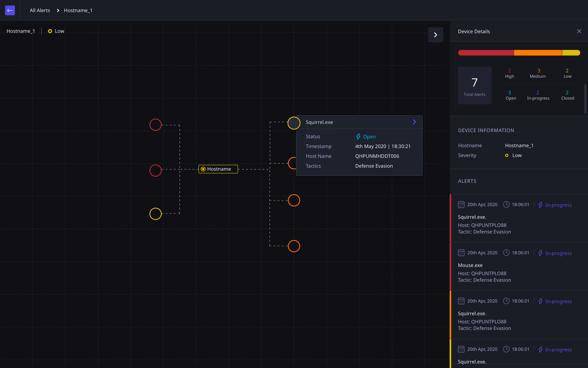Screen dimensions: 588x368
Task: Select the highlighted yellow Squirrel.exe node
Action: click(294, 123)
